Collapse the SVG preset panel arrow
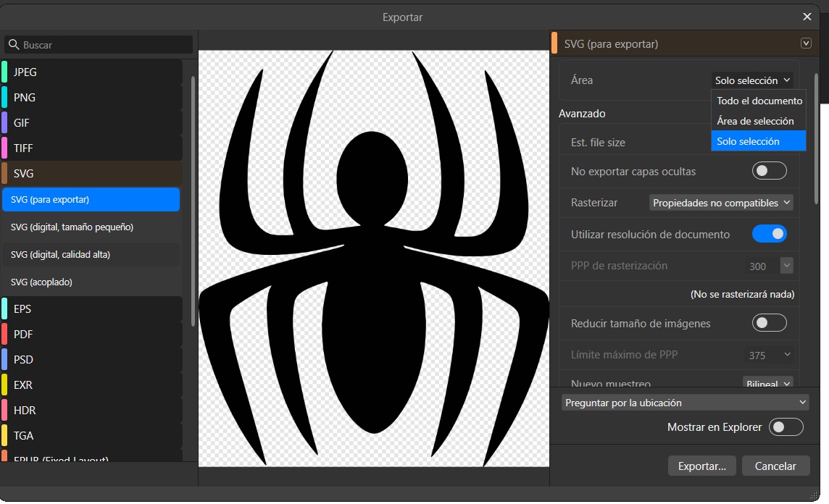Viewport: 829px width, 504px height. coord(806,43)
